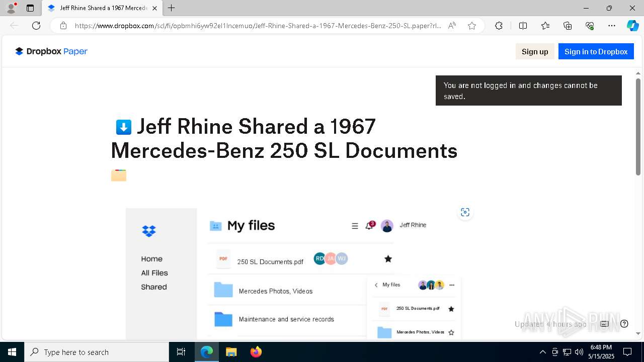Click the image visual search icon
Image resolution: width=644 pixels, height=362 pixels.
pyautogui.click(x=465, y=212)
